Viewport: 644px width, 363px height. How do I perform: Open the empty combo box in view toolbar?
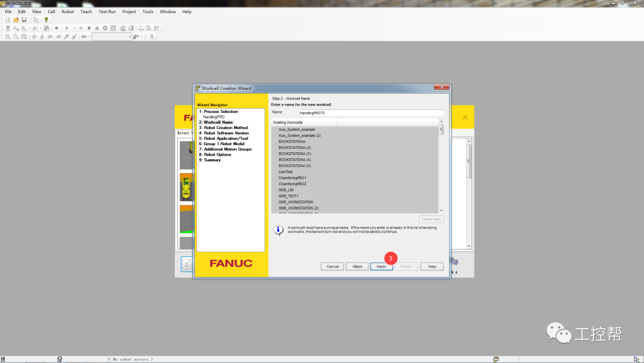click(x=112, y=36)
